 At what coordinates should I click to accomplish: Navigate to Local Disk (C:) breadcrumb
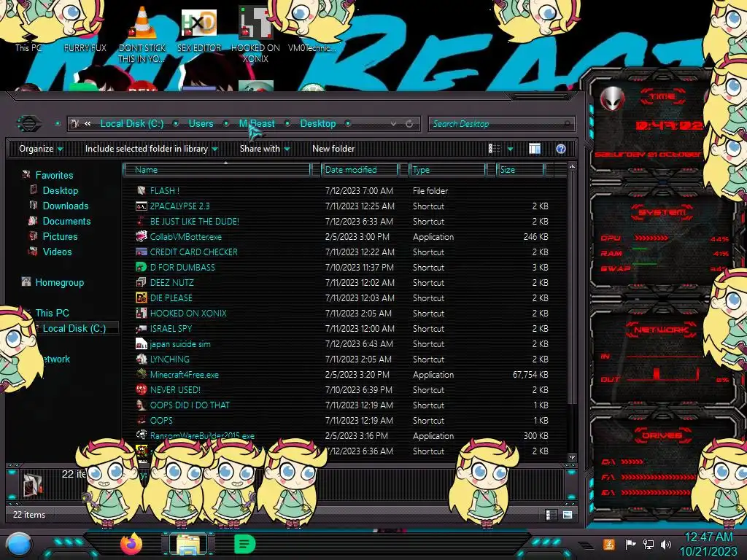coord(132,124)
